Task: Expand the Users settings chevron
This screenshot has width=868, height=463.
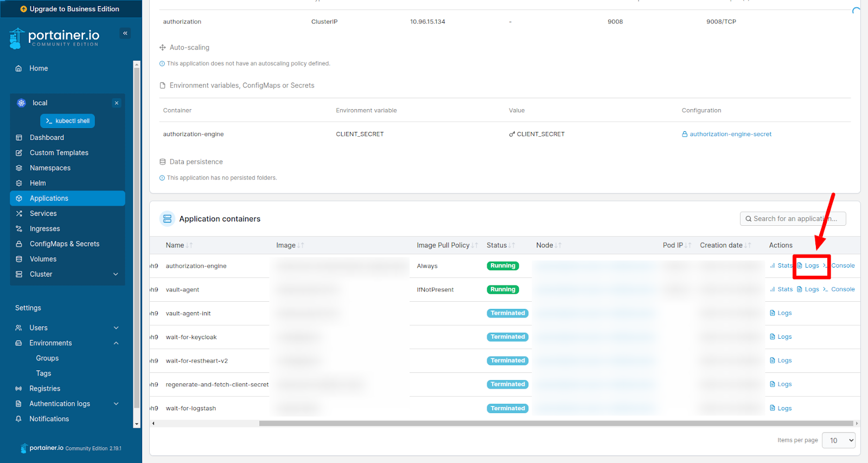Action: (116, 328)
